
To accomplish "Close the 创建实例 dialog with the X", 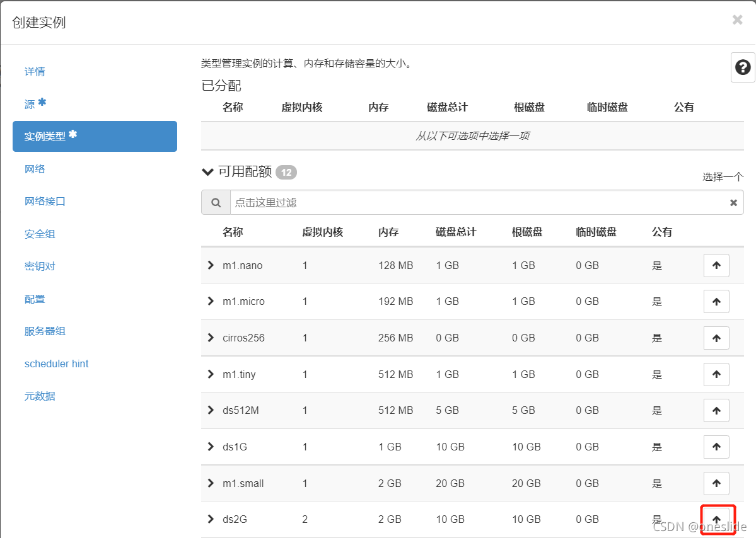I will [x=737, y=20].
